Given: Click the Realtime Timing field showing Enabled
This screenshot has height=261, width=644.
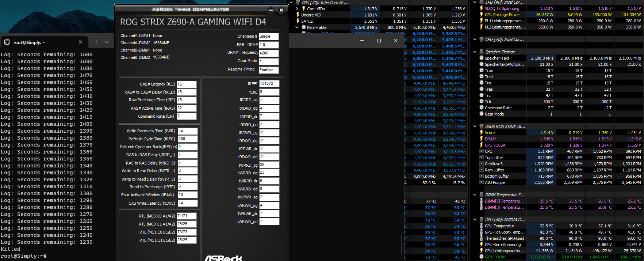Looking at the screenshot, I should (x=269, y=70).
